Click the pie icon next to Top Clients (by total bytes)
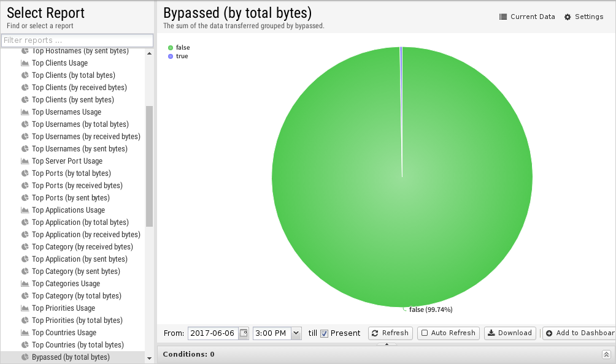The height and width of the screenshot is (364, 616). [25, 75]
